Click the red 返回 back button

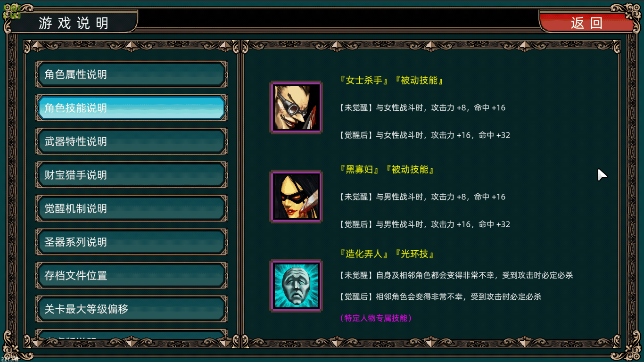coord(586,23)
